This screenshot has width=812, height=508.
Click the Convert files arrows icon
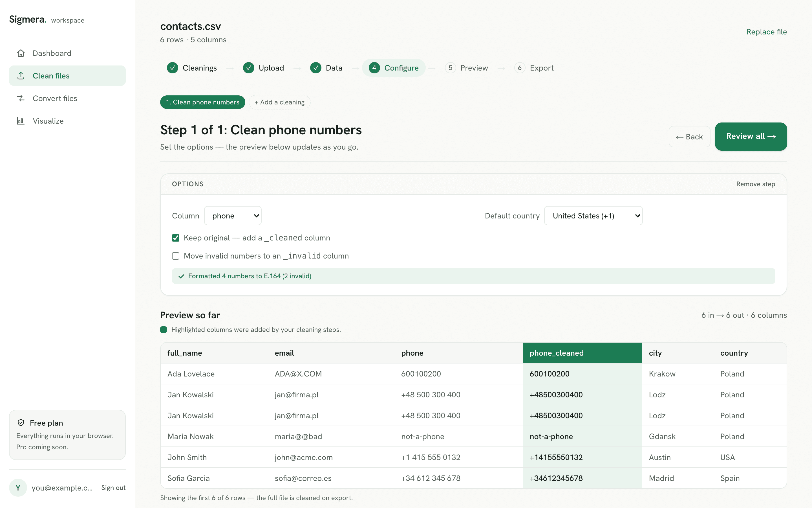(x=21, y=98)
